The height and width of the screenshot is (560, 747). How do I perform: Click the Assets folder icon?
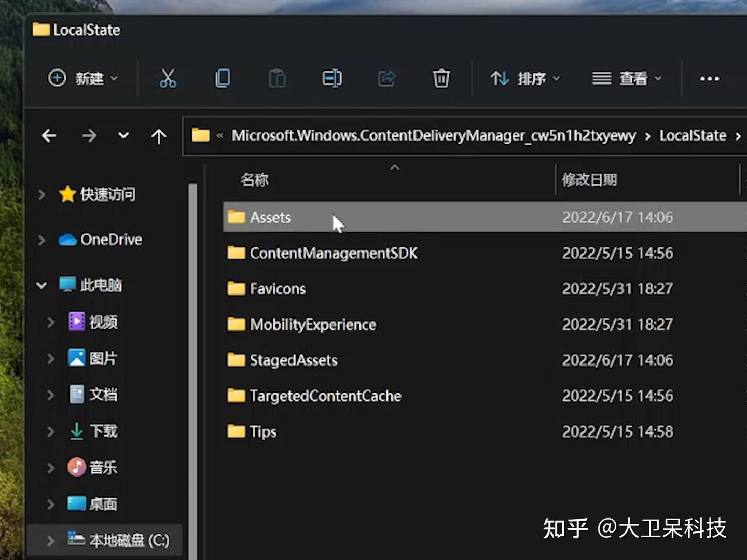tap(237, 217)
